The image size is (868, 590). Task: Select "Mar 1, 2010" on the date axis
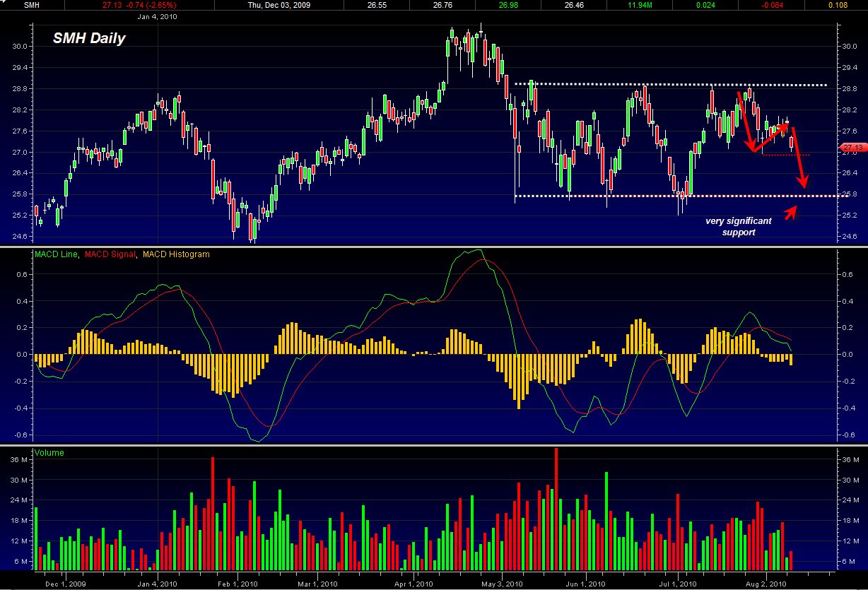click(317, 584)
